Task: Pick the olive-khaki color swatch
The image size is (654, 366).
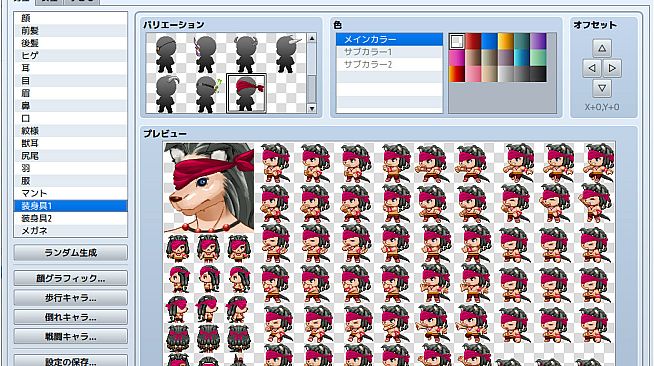Action: 489,58
